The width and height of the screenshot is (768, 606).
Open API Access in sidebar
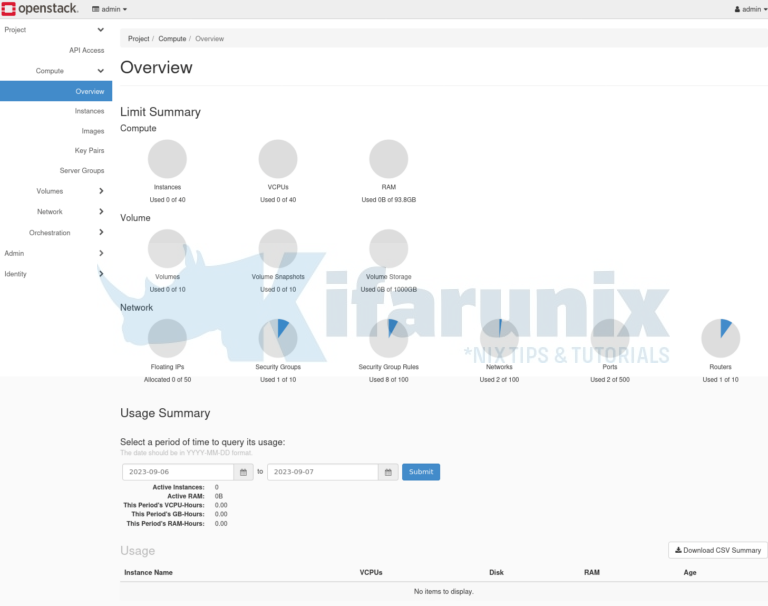click(x=86, y=50)
